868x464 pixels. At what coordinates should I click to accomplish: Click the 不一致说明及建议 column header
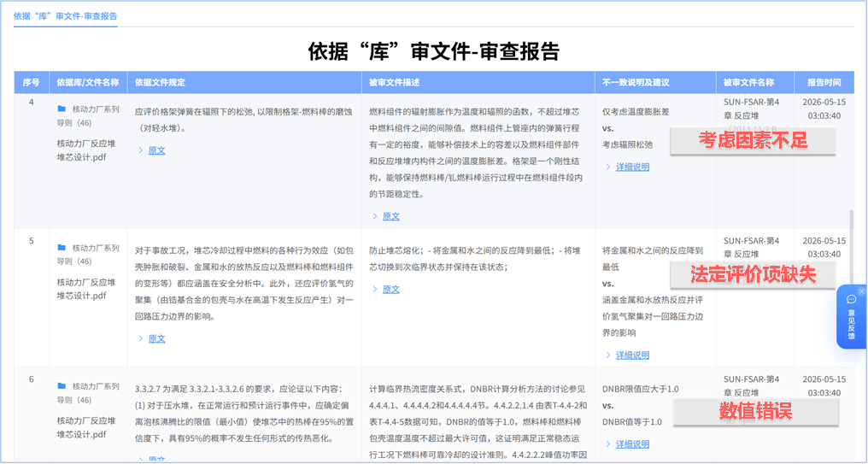coord(655,83)
